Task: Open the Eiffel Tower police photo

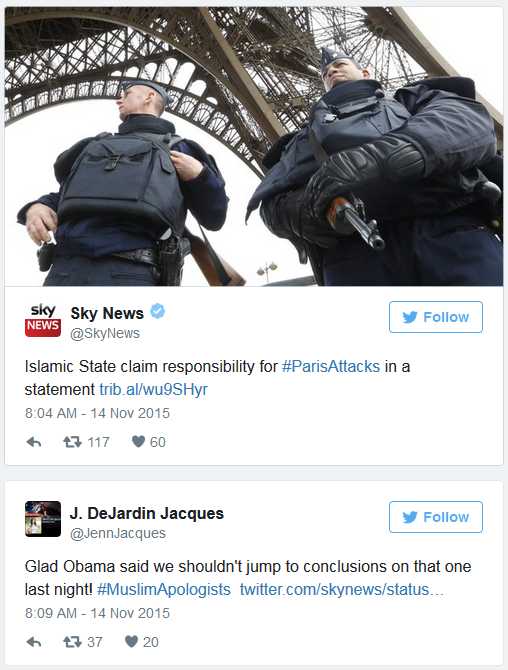Action: 254,147
